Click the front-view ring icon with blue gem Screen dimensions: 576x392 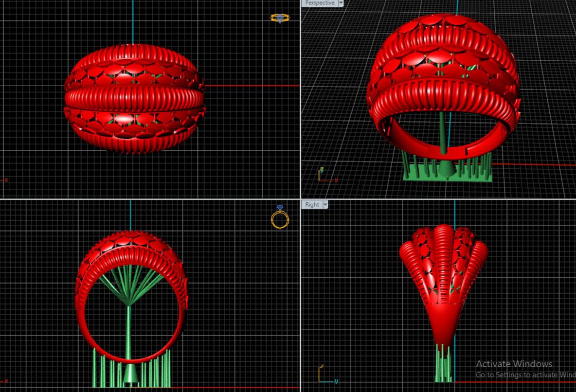(280, 218)
